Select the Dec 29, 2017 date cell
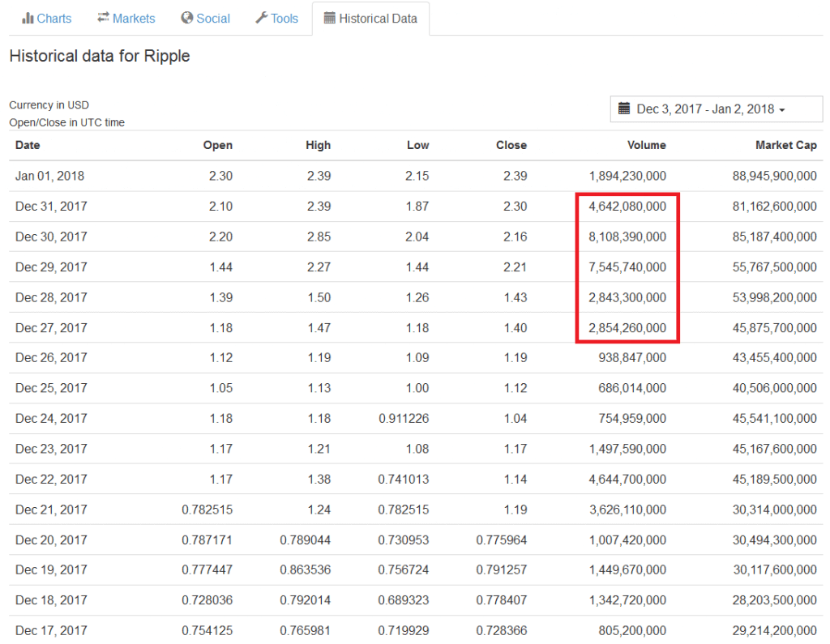 point(51,267)
